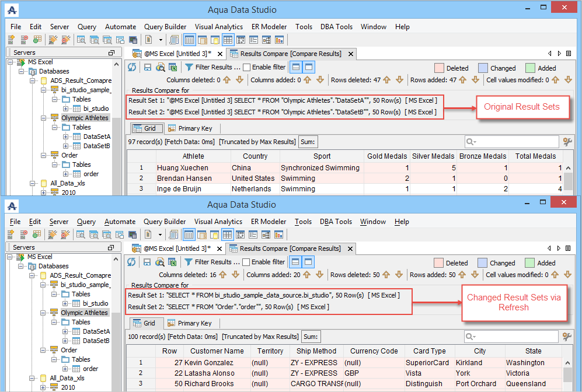Click the search field in the lower window

tap(517, 337)
